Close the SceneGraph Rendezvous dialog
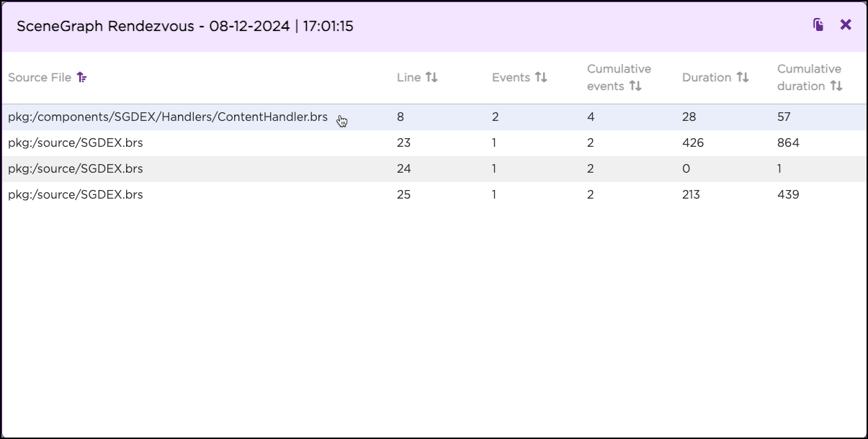This screenshot has height=439, width=868. click(846, 25)
